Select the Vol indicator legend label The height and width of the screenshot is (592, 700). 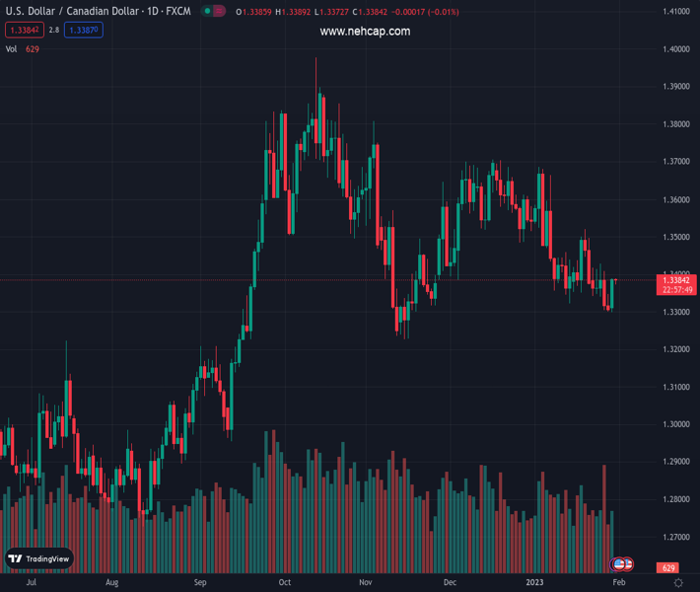tap(12, 49)
